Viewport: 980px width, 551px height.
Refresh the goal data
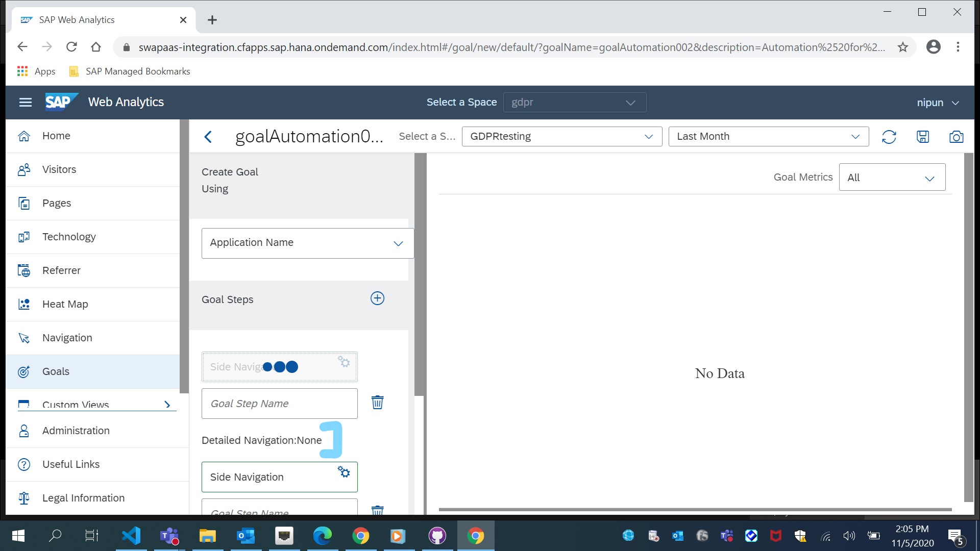point(889,136)
